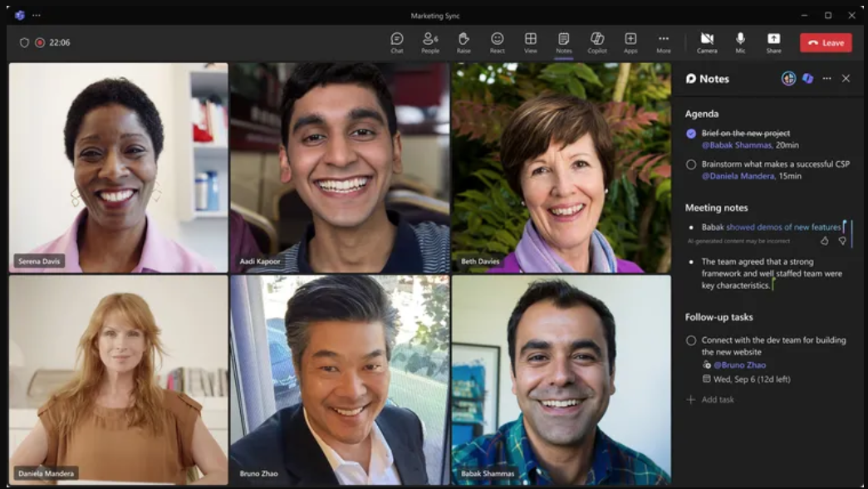Image resolution: width=868 pixels, height=489 pixels.
Task: Open Notes panel more options ellipsis
Action: (826, 79)
